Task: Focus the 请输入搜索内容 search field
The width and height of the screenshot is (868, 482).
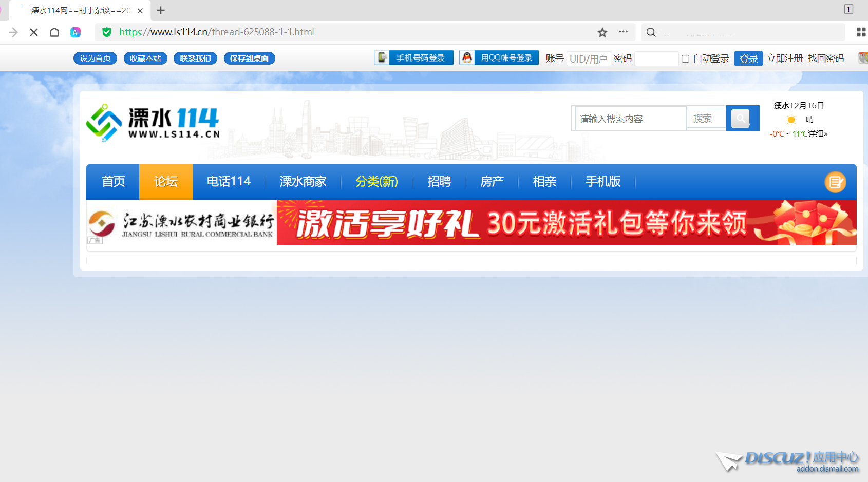Action: (x=630, y=119)
